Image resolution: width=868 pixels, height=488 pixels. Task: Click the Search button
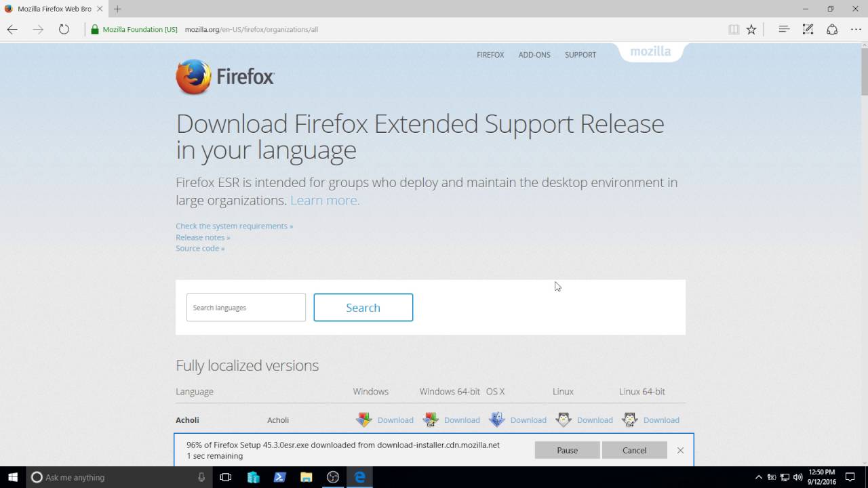[x=363, y=307]
